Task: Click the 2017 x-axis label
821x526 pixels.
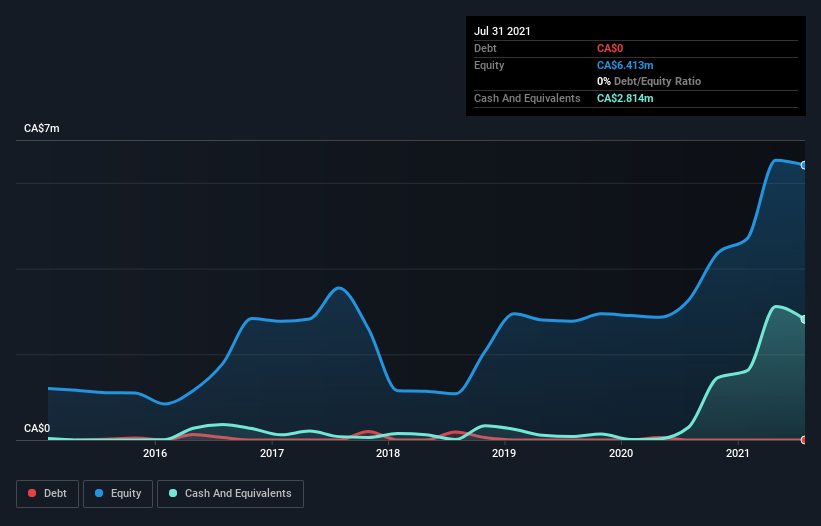Action: 272,453
